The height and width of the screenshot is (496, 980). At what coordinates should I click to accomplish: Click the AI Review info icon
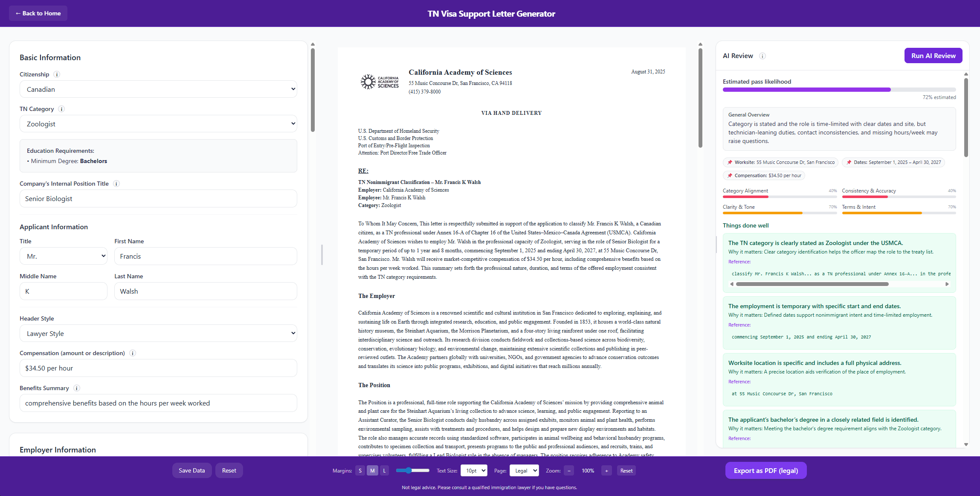tap(763, 56)
